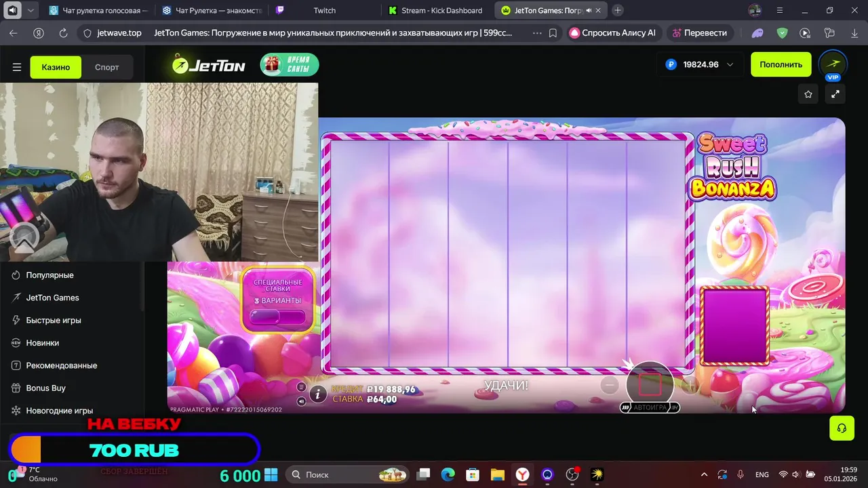868x488 pixels.
Task: Switch to Чат рулетка голосовая tab
Action: click(100, 10)
